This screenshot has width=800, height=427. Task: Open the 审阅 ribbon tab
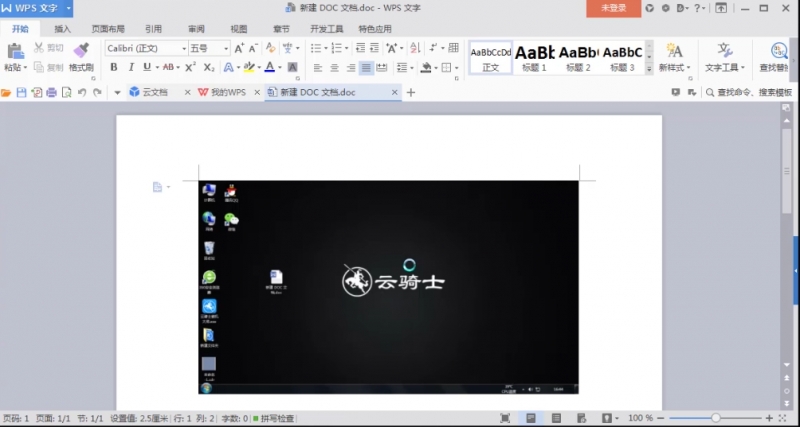[196, 29]
